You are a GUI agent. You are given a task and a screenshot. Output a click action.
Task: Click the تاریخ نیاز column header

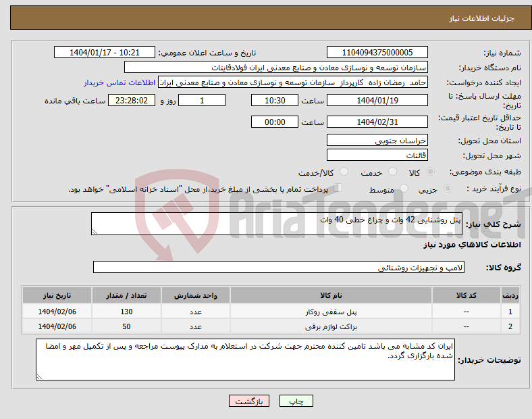pyautogui.click(x=57, y=295)
